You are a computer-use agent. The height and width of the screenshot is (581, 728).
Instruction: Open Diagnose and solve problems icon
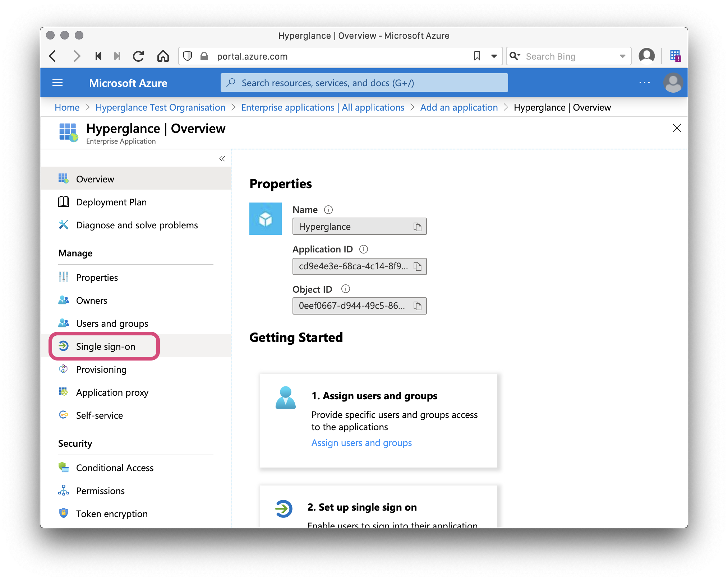tap(64, 225)
